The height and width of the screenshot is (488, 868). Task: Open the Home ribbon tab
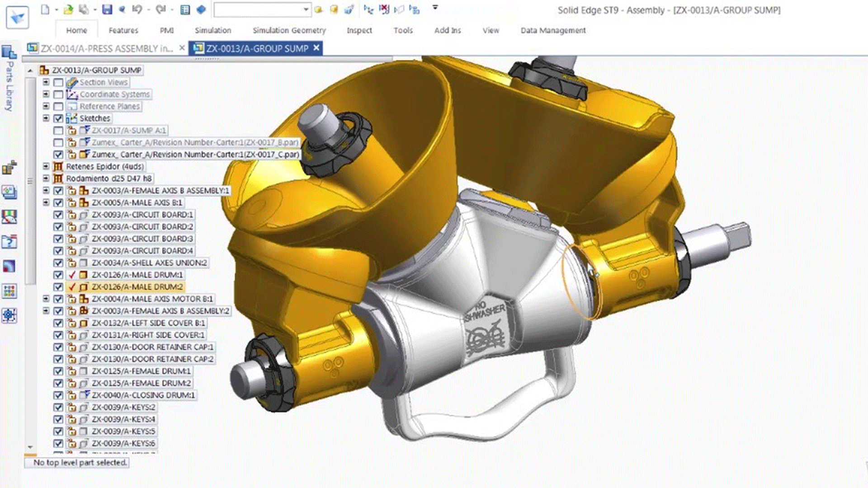(76, 30)
